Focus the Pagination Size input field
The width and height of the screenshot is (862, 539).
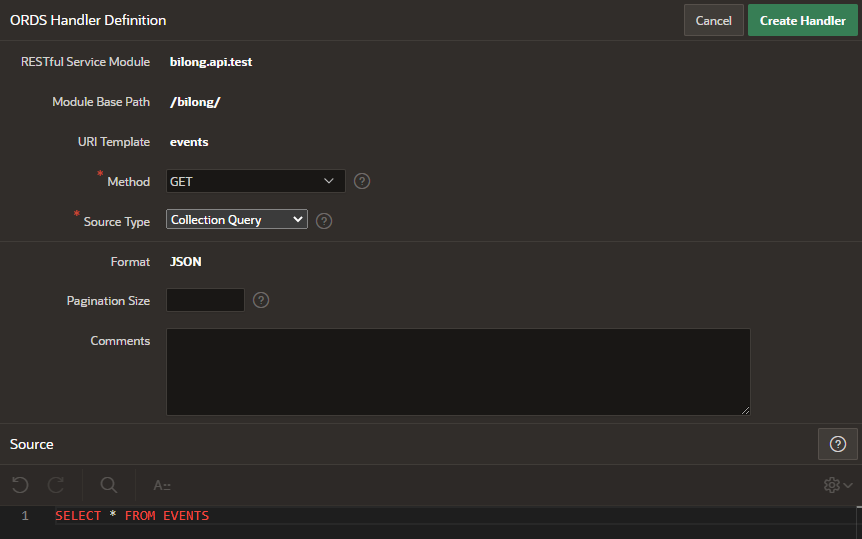pyautogui.click(x=206, y=300)
